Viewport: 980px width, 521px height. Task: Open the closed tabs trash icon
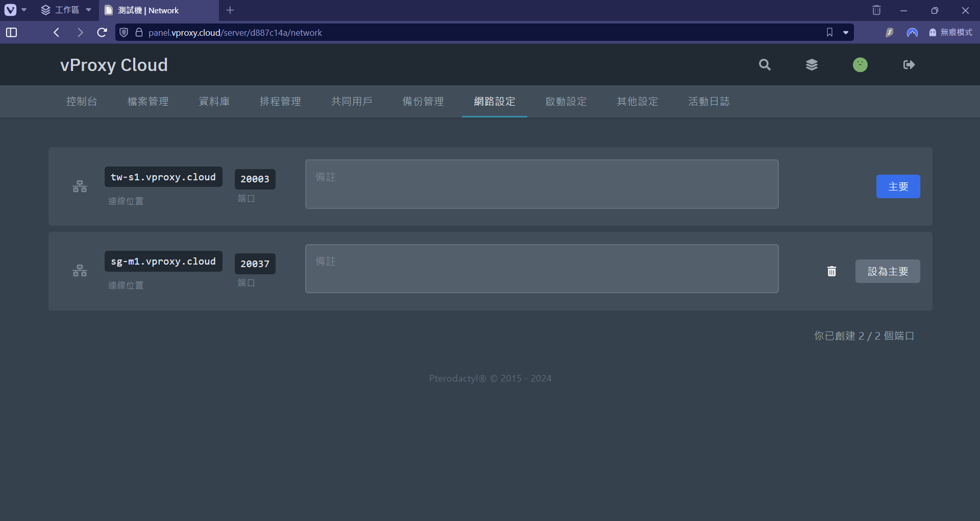point(876,10)
